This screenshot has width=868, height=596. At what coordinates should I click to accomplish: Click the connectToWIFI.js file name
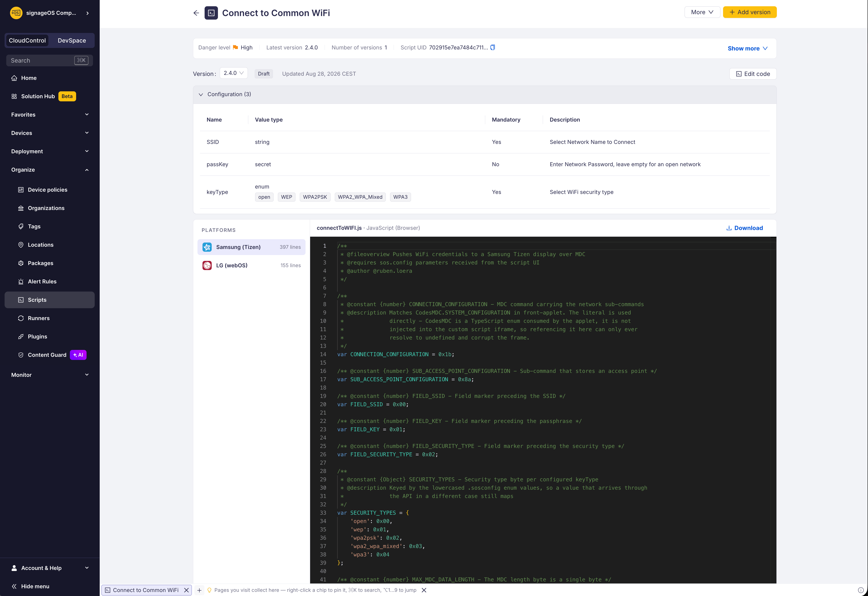point(339,228)
